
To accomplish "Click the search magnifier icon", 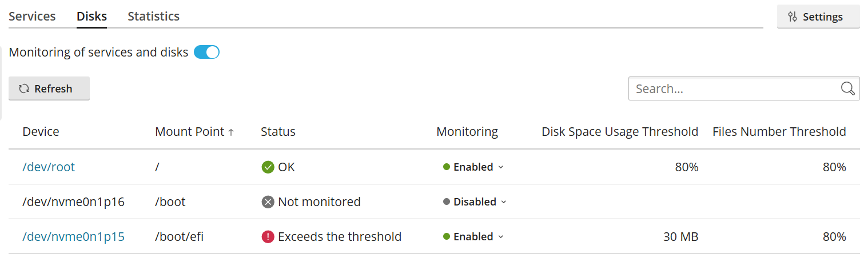I will pos(847,88).
